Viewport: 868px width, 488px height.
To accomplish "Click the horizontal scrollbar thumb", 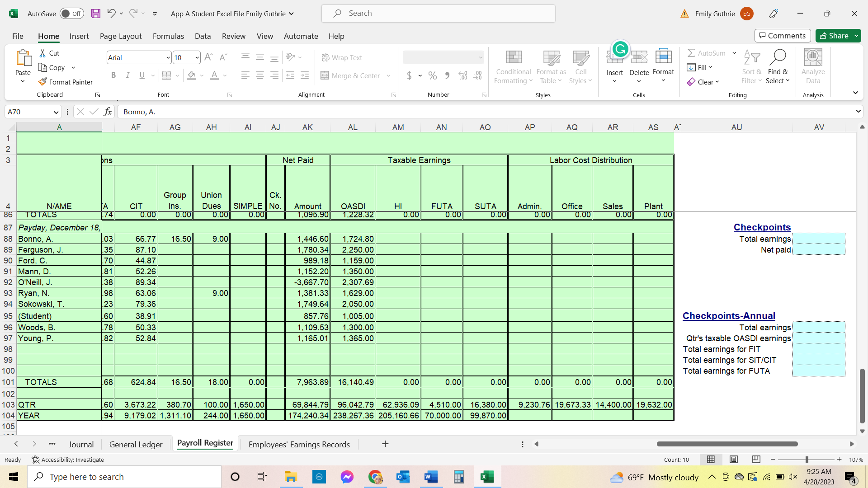I will (727, 444).
